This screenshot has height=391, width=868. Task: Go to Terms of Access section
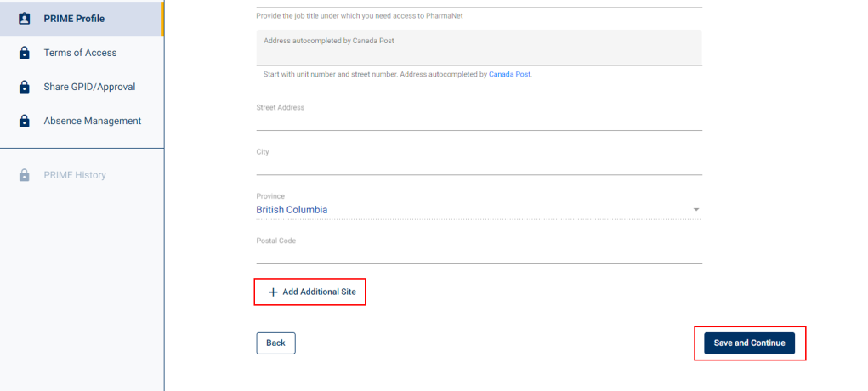coord(80,53)
